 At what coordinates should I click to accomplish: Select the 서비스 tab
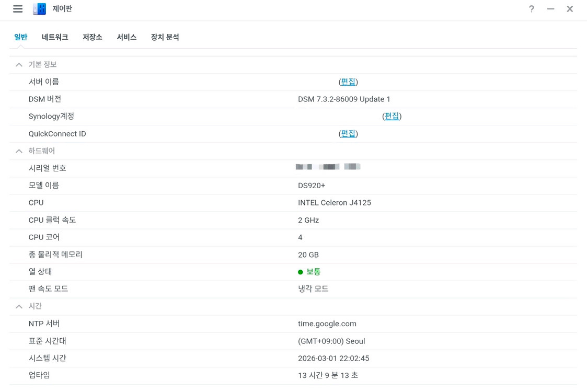coord(126,37)
